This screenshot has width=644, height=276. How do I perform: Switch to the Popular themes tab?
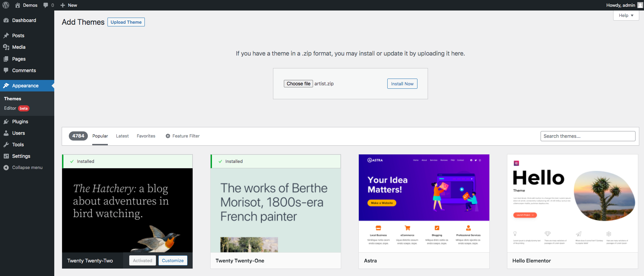click(x=100, y=136)
